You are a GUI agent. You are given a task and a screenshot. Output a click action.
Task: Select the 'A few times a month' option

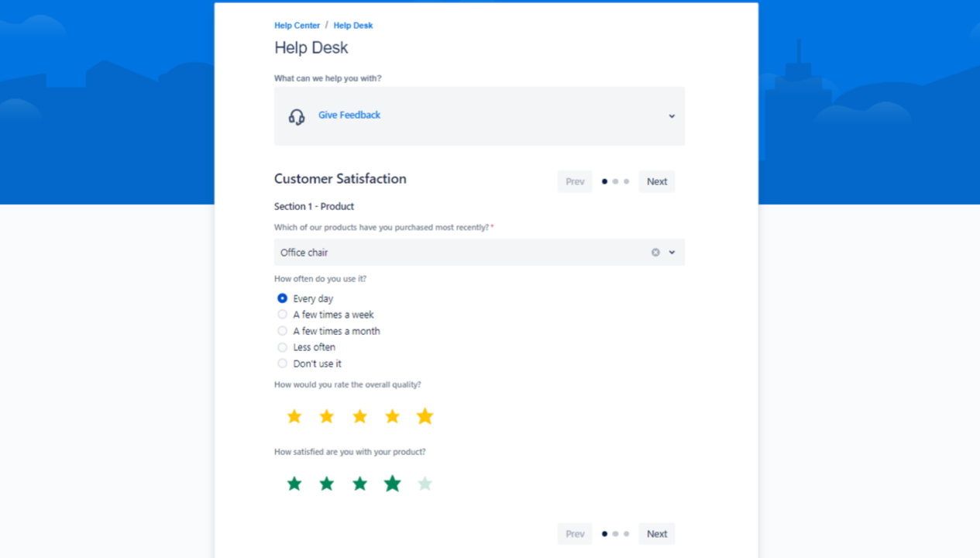(x=283, y=331)
